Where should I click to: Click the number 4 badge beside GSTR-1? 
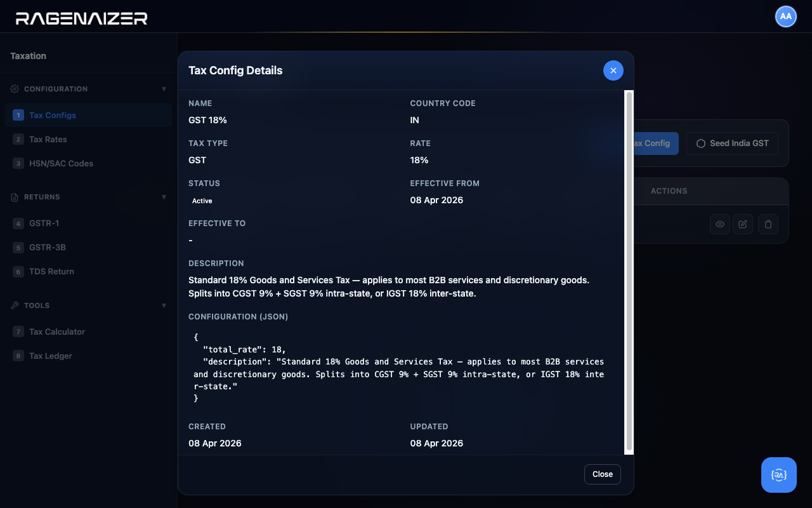click(x=18, y=223)
